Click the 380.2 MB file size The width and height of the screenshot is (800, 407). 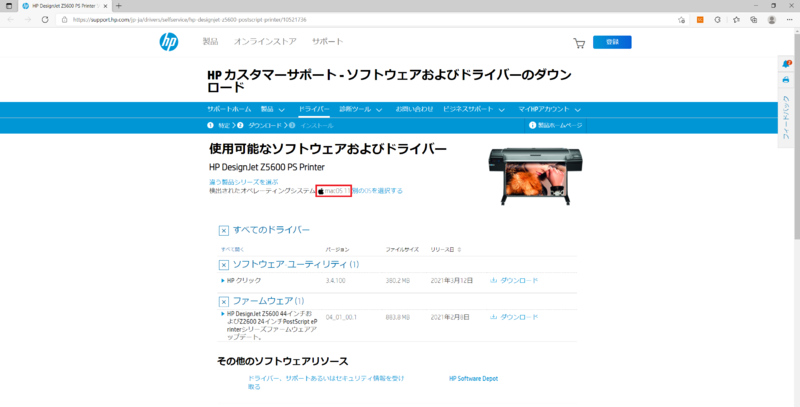point(397,281)
